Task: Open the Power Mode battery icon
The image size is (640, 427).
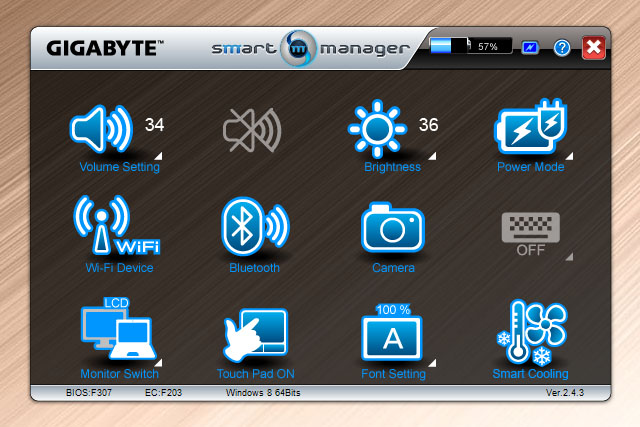Action: click(531, 126)
